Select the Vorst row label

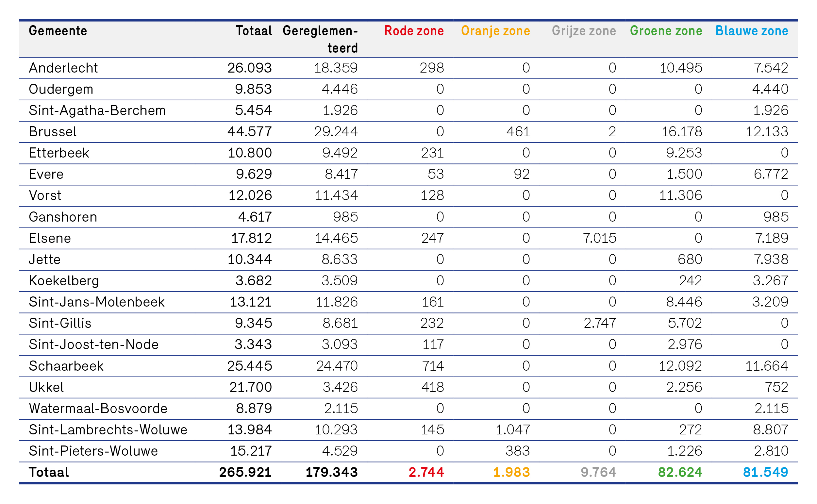(45, 195)
